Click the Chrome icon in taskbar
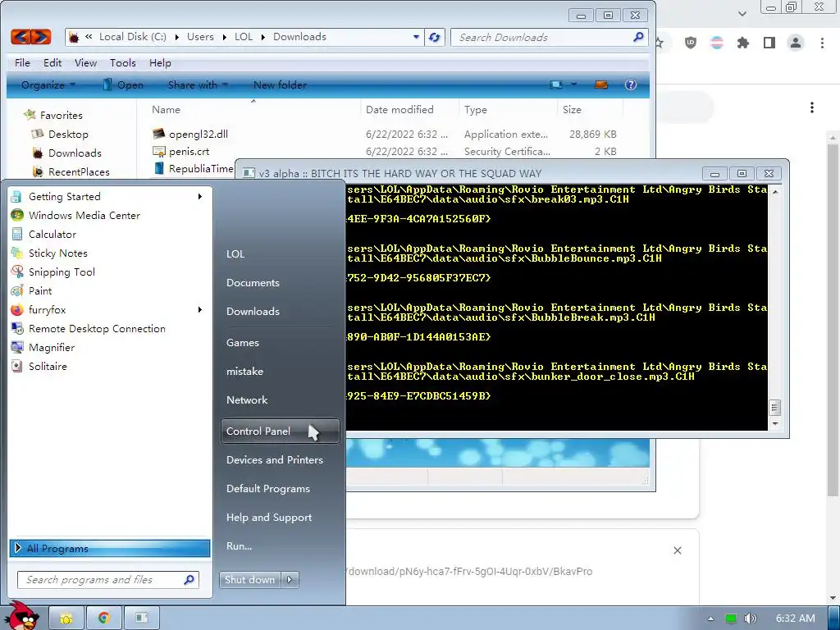This screenshot has height=630, width=840. click(104, 619)
